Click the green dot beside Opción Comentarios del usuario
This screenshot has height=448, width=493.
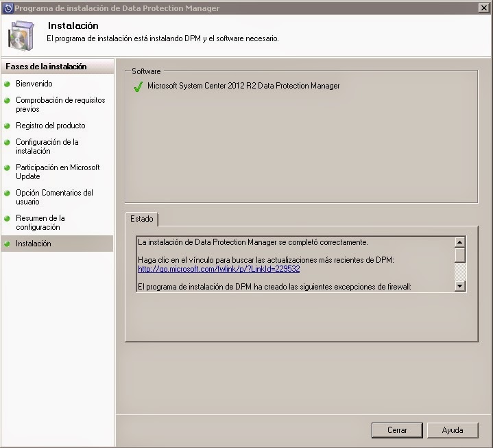click(7, 193)
